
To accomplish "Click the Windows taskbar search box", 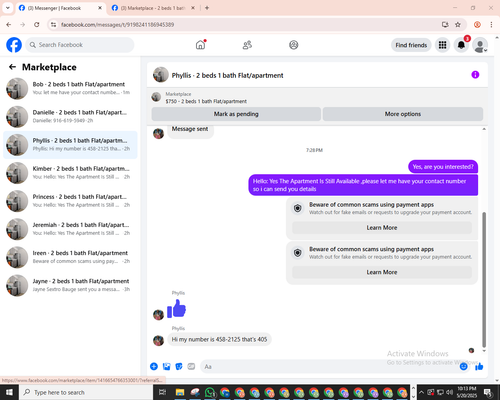I will 86,392.
